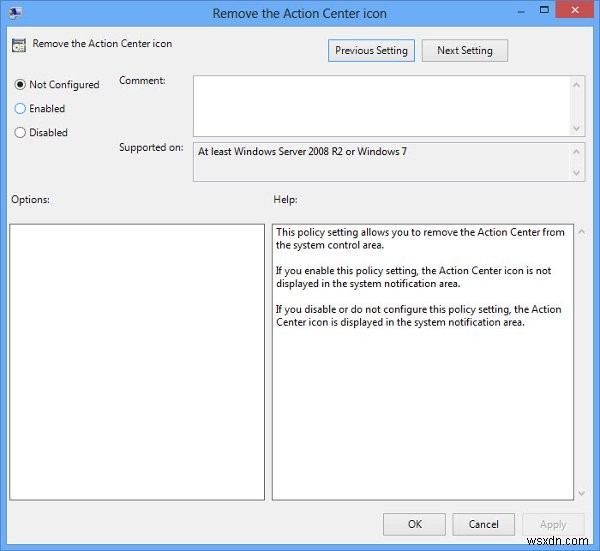Click the 'Remove the Action Center icon' heading text
The image size is (600, 551).
pyautogui.click(x=102, y=44)
